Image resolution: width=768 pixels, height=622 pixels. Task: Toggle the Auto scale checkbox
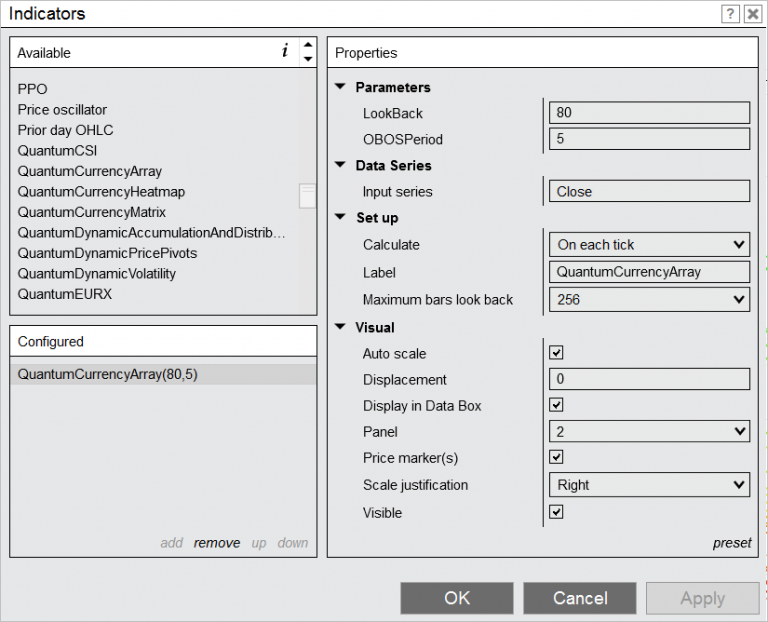(x=557, y=353)
